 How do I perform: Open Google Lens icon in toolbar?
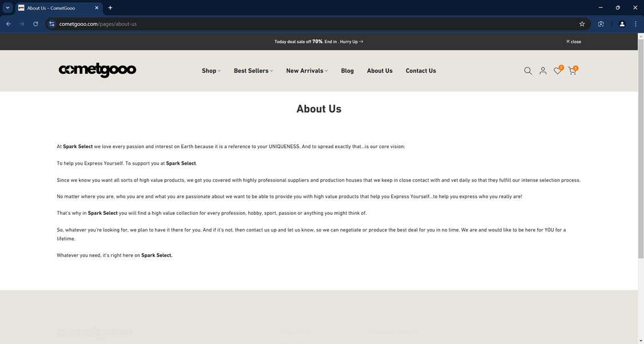pyautogui.click(x=601, y=24)
